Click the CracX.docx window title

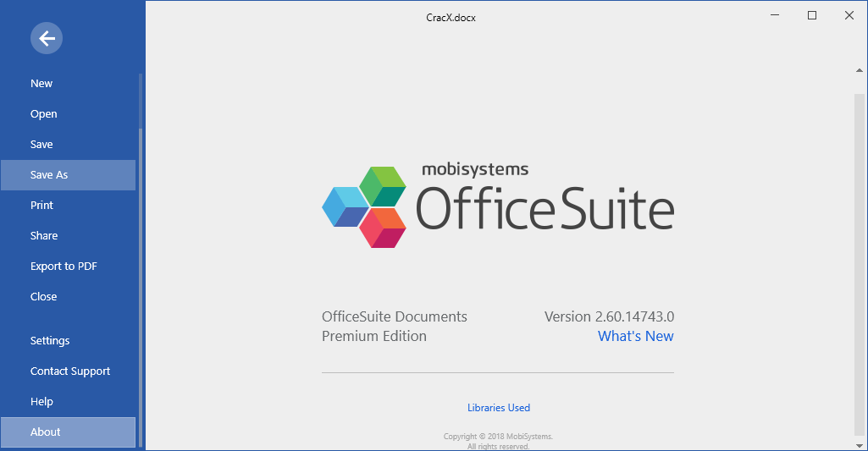451,18
